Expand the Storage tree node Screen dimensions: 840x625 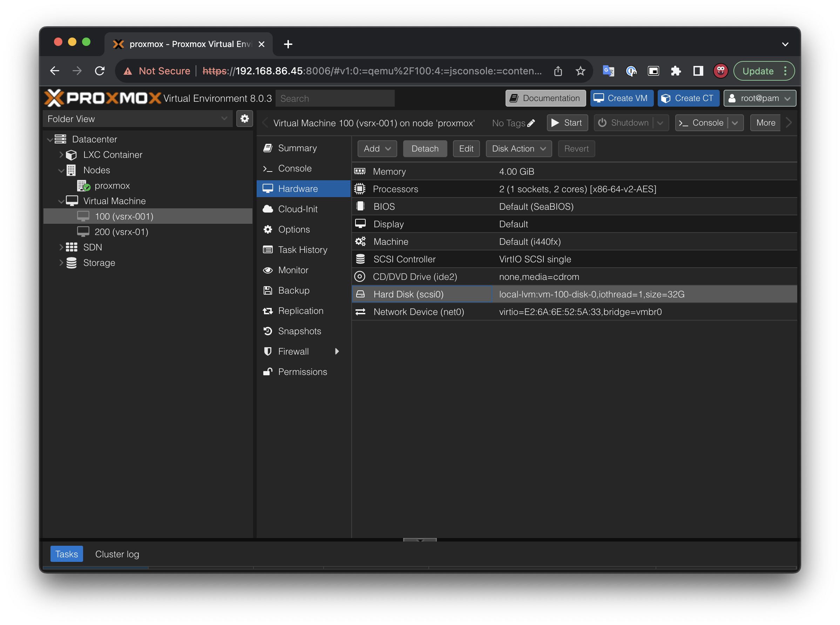coord(61,263)
